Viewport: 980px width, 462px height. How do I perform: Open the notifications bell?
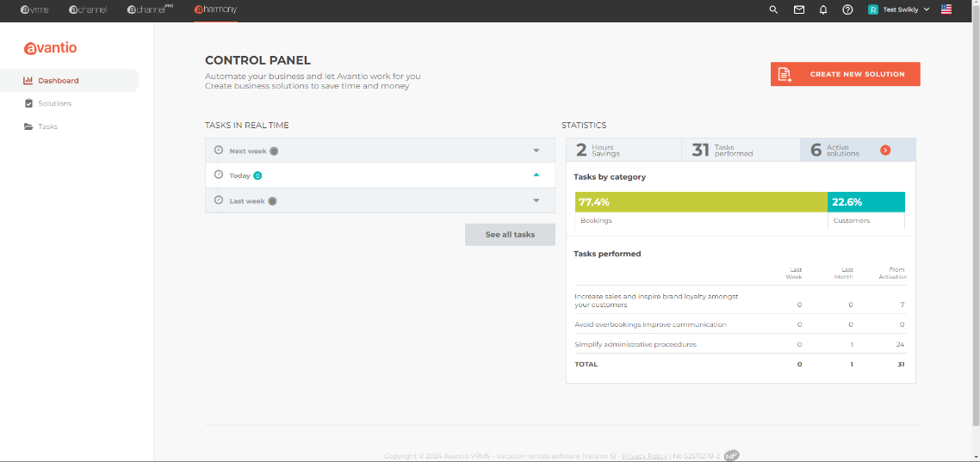click(x=823, y=9)
